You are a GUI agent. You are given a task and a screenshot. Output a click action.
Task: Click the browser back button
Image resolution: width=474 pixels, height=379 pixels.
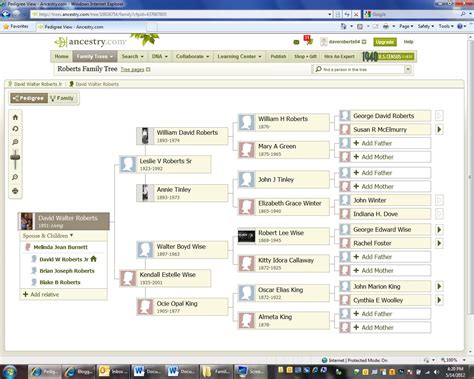click(x=6, y=14)
